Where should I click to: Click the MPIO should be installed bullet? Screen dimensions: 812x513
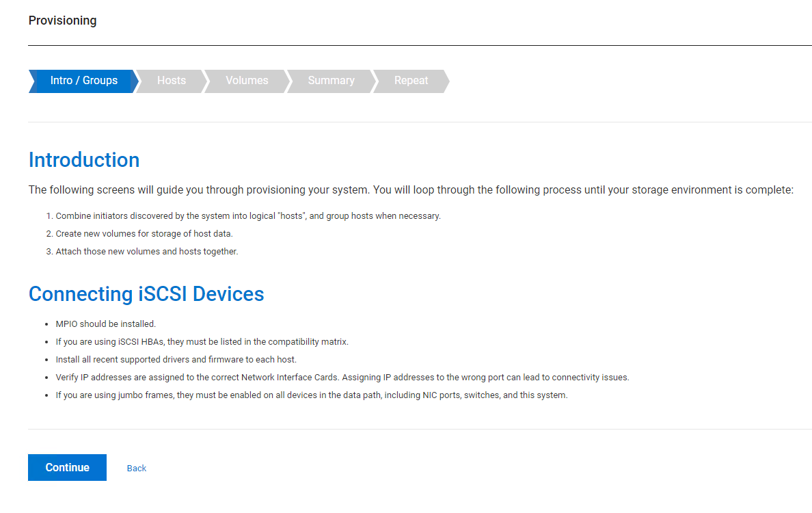point(106,324)
